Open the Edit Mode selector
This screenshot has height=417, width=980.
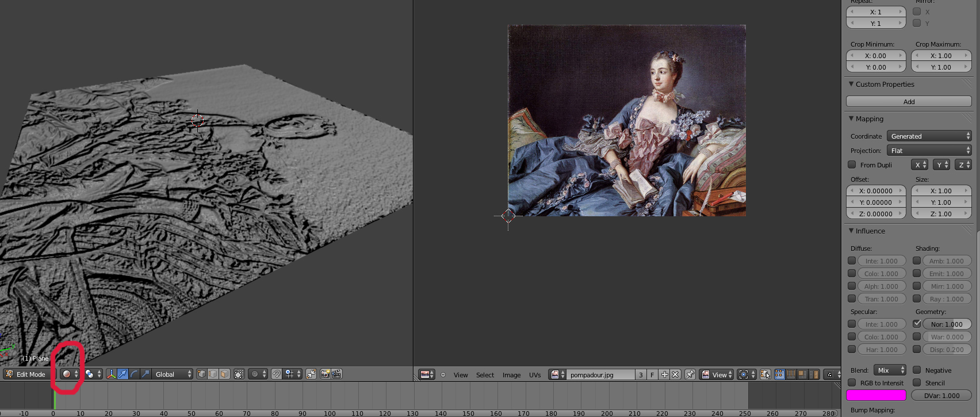tap(29, 374)
